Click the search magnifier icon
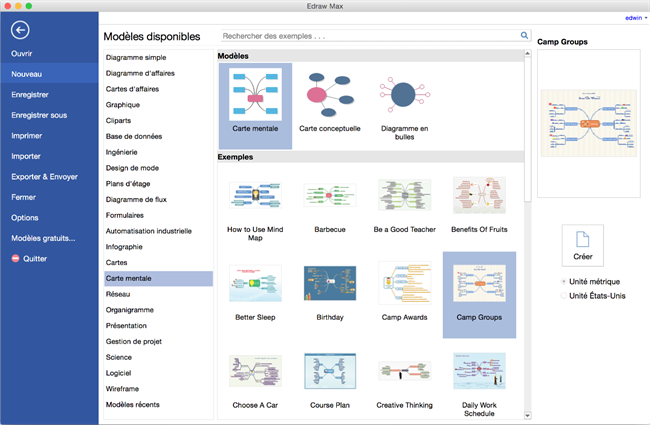Image resolution: width=650 pixels, height=425 pixels. click(524, 36)
